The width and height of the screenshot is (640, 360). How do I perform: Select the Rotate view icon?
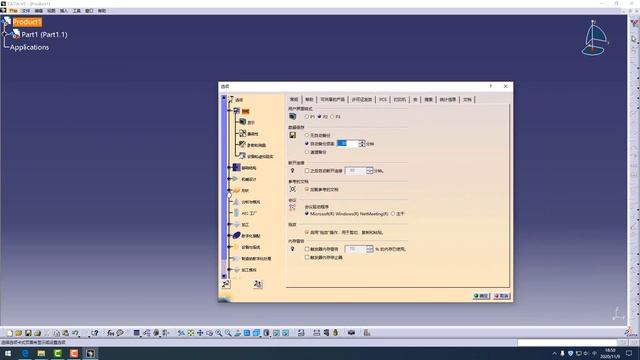tap(209, 333)
